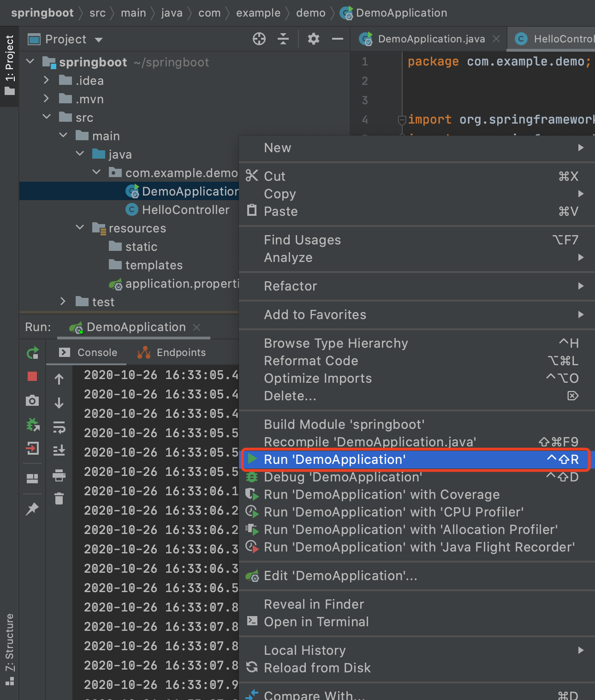Screen dimensions: 595x700
Task: Click the DemoApplication breadcrumb
Action: [393, 13]
